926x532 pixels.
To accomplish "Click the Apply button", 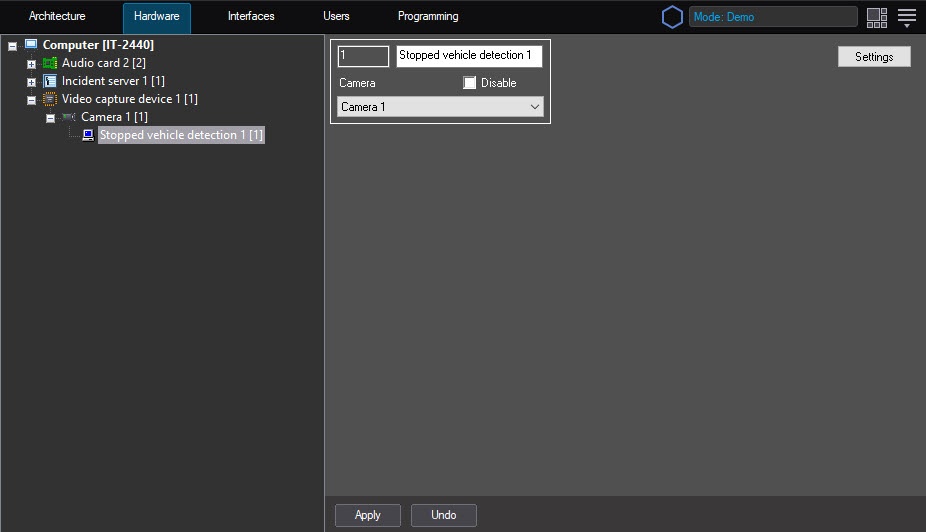I will coord(367,515).
